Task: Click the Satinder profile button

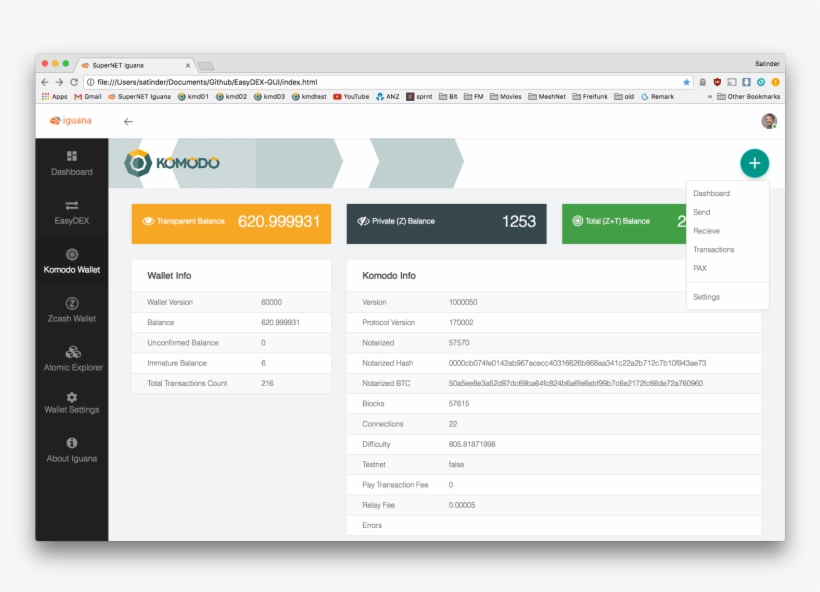Action: [x=767, y=63]
